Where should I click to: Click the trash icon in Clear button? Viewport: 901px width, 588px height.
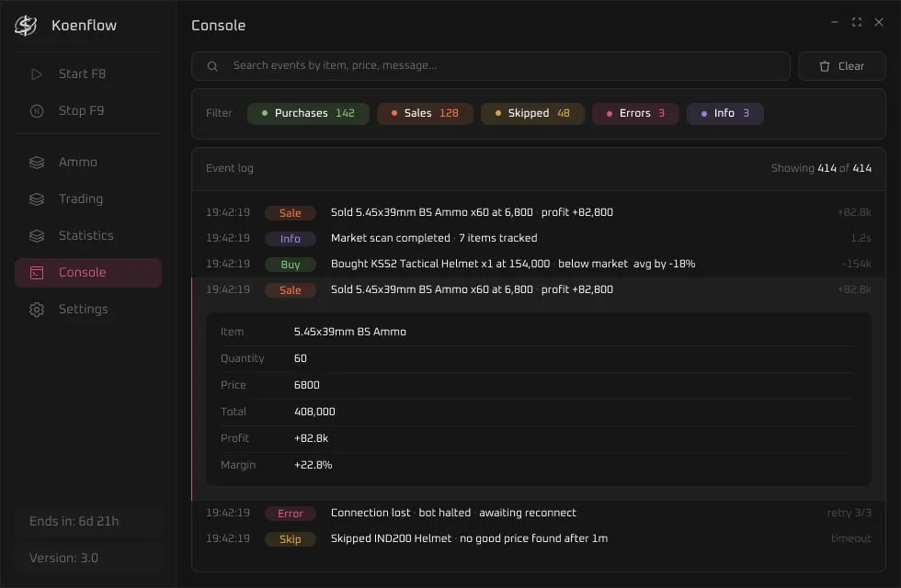point(825,66)
